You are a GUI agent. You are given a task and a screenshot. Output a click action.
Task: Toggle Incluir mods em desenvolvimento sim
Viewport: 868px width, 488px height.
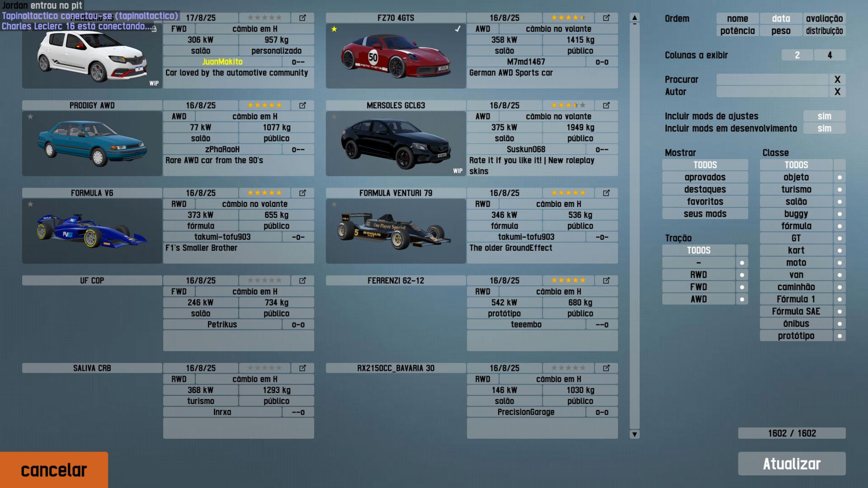click(x=824, y=128)
